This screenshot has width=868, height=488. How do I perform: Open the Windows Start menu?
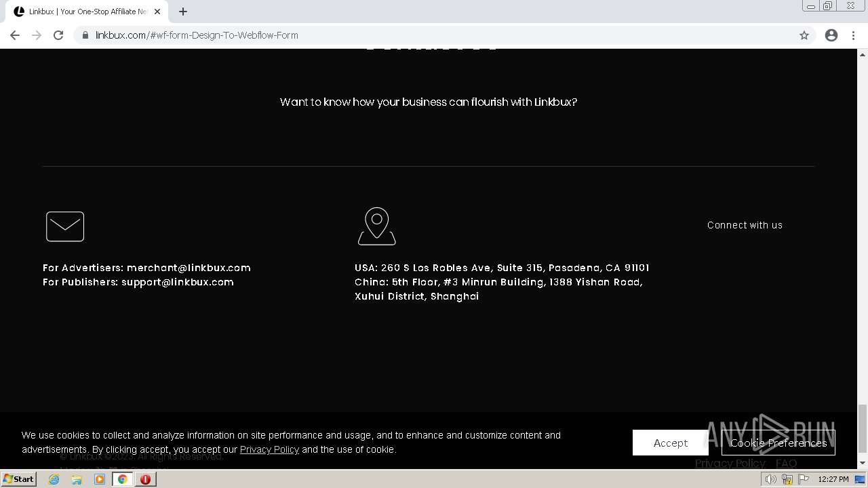[19, 479]
